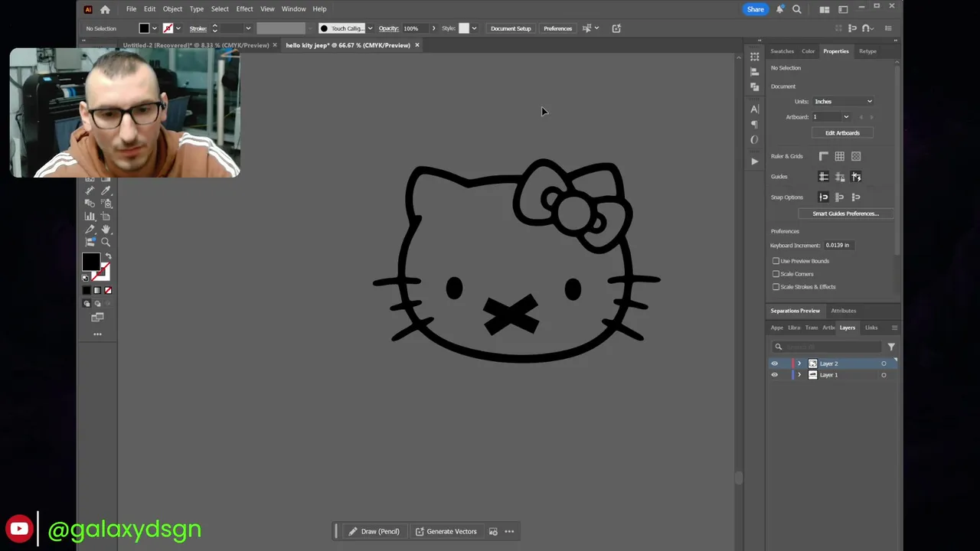Click Draw (Pencil) button
The width and height of the screenshot is (980, 551).
pos(374,531)
